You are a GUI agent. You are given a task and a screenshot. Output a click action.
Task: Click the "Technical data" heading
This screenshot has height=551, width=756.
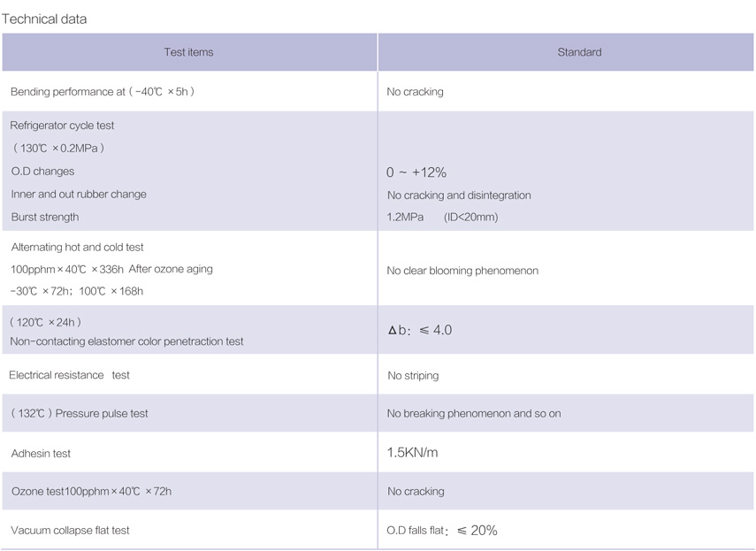coord(45,19)
